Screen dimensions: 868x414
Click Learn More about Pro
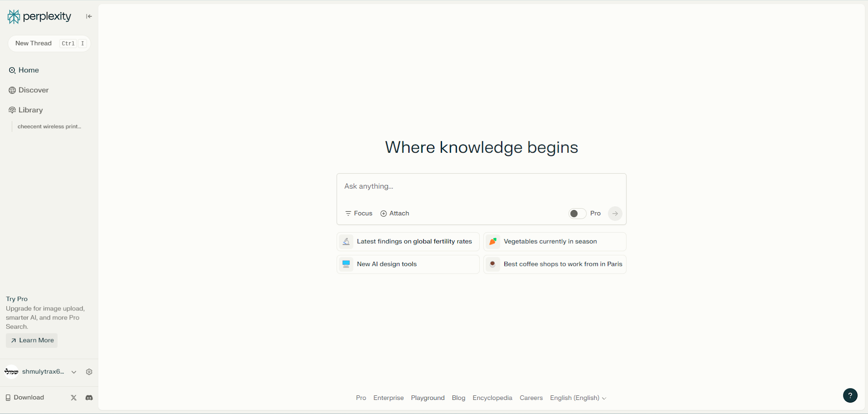[x=32, y=340]
